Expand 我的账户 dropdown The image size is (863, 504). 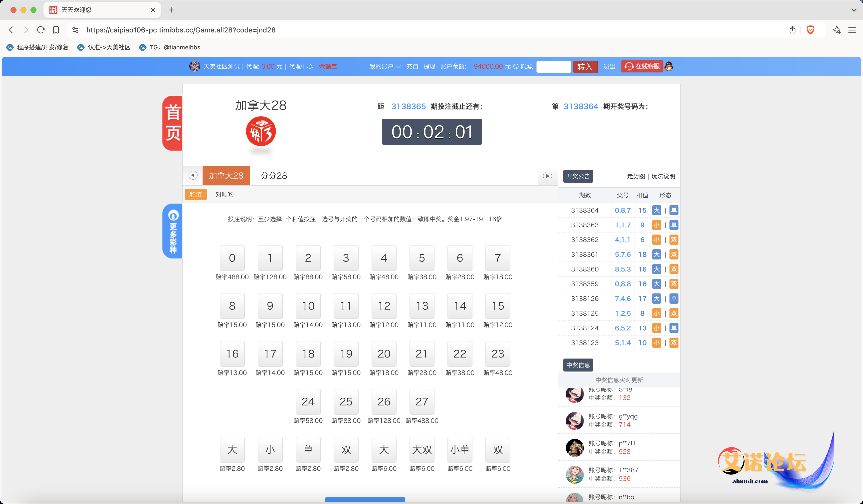click(385, 66)
